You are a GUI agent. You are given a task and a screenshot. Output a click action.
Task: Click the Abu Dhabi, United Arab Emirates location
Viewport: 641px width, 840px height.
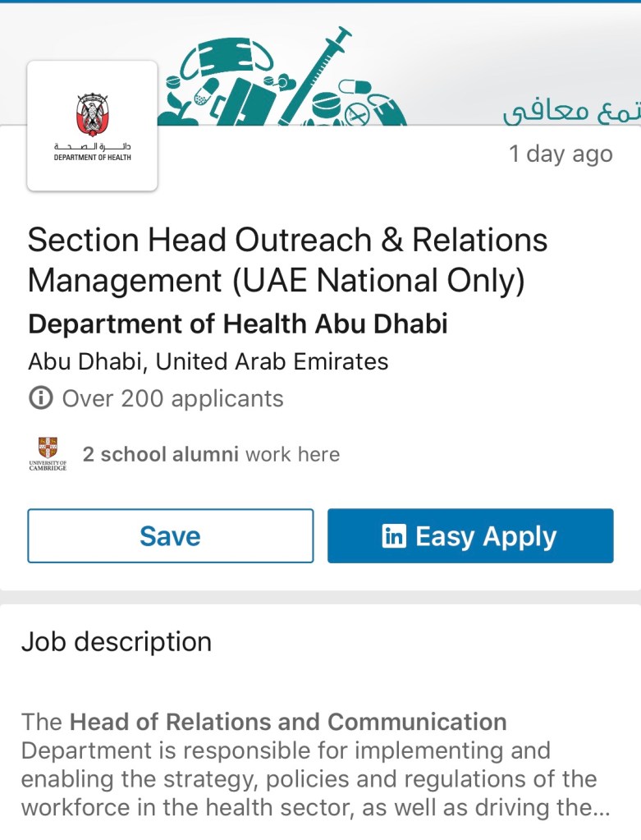(x=208, y=361)
